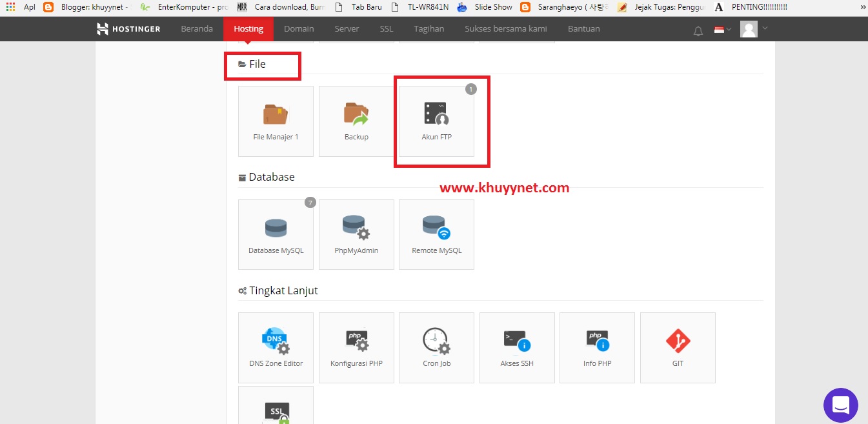
Task: Open the Remote MySQL tile
Action: click(436, 234)
